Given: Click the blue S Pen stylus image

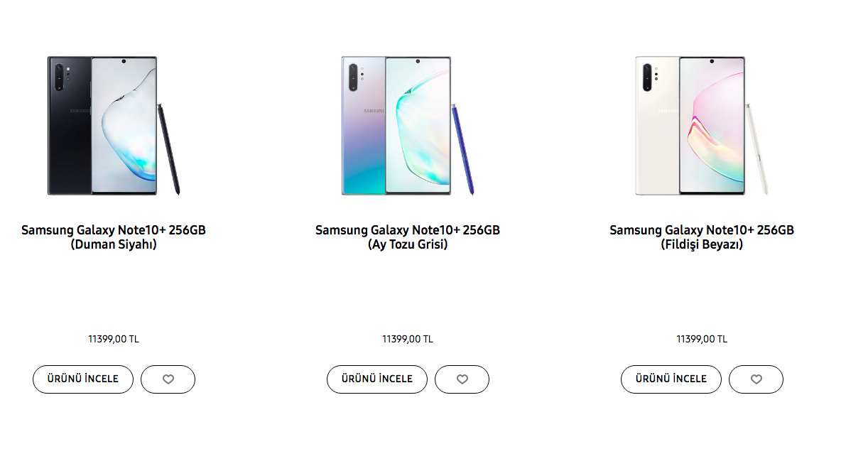Looking at the screenshot, I should click(463, 149).
